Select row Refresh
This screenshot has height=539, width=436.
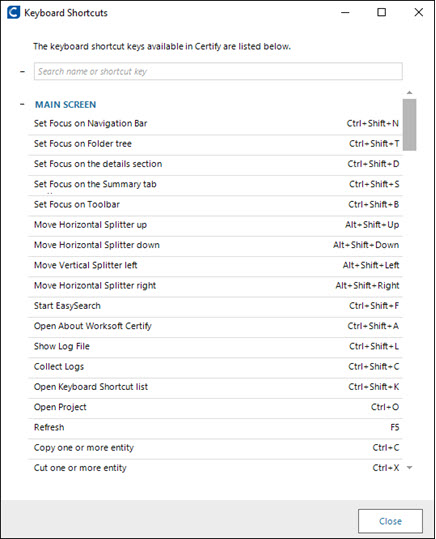(215, 428)
